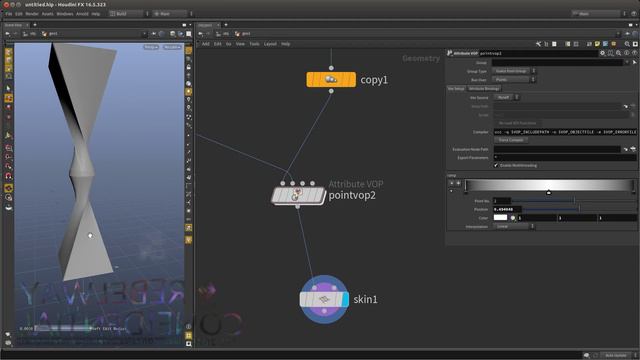Click the Group input field

pos(558,62)
